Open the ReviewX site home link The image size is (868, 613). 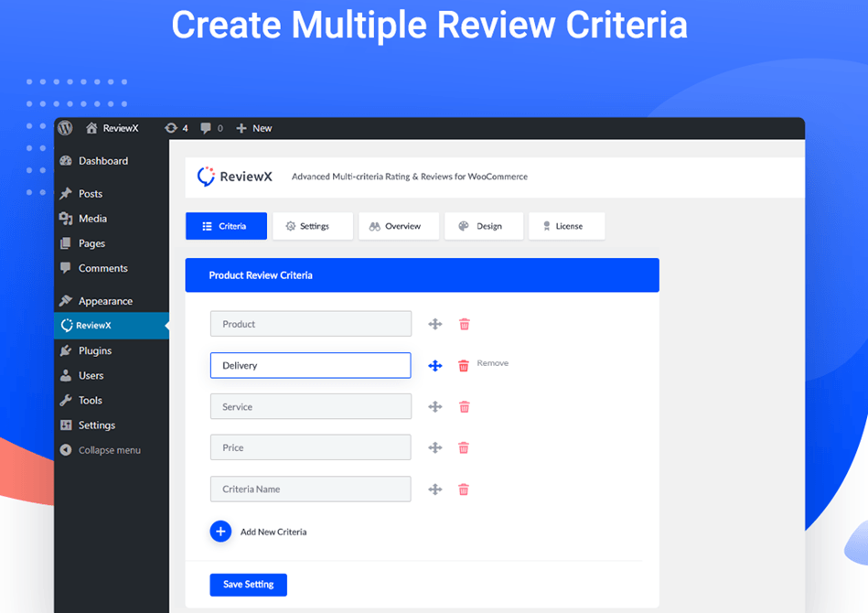point(112,128)
